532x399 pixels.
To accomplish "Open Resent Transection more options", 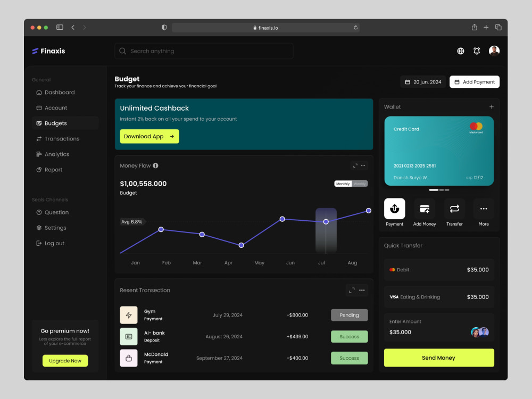I will pyautogui.click(x=362, y=290).
